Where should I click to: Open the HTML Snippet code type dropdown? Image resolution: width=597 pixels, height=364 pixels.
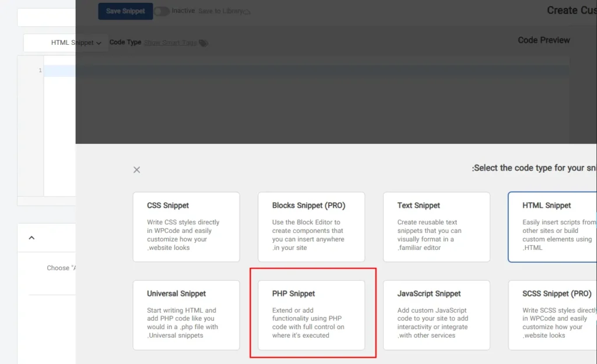(76, 43)
